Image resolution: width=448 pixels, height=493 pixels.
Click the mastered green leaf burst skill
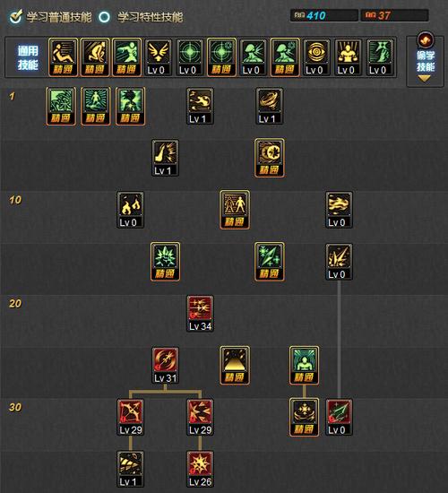click(166, 262)
